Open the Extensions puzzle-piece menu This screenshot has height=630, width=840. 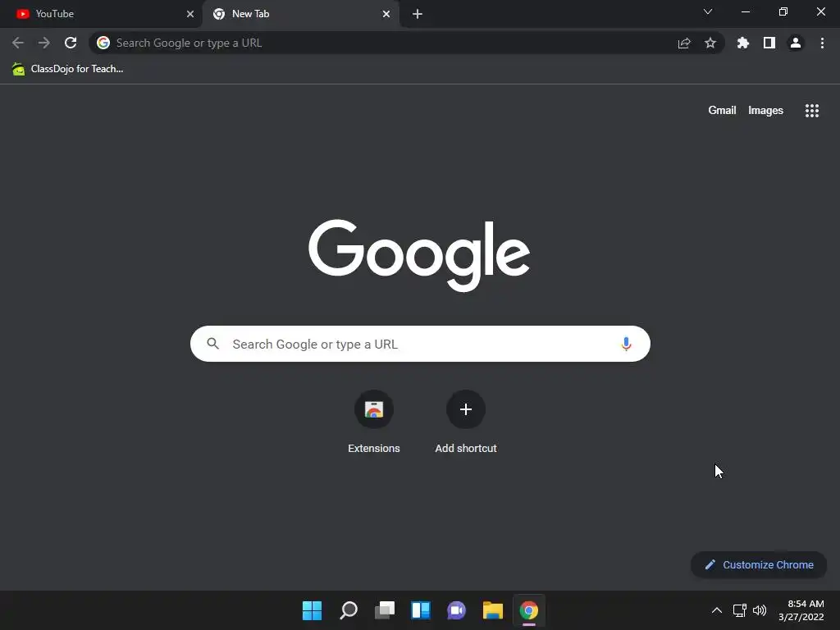pyautogui.click(x=743, y=43)
